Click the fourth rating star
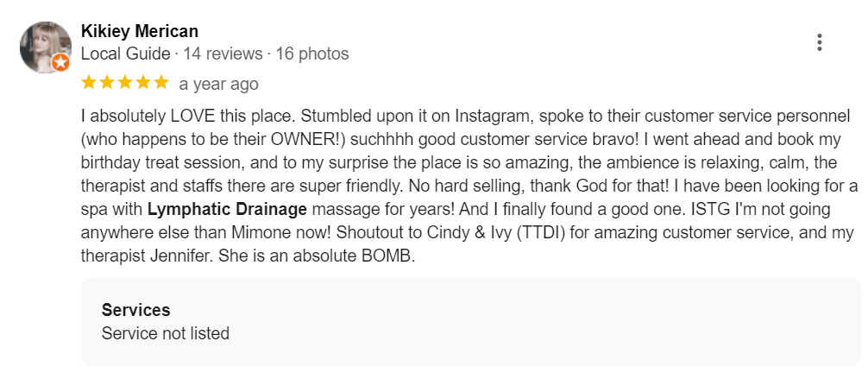The width and height of the screenshot is (868, 373). point(142,84)
